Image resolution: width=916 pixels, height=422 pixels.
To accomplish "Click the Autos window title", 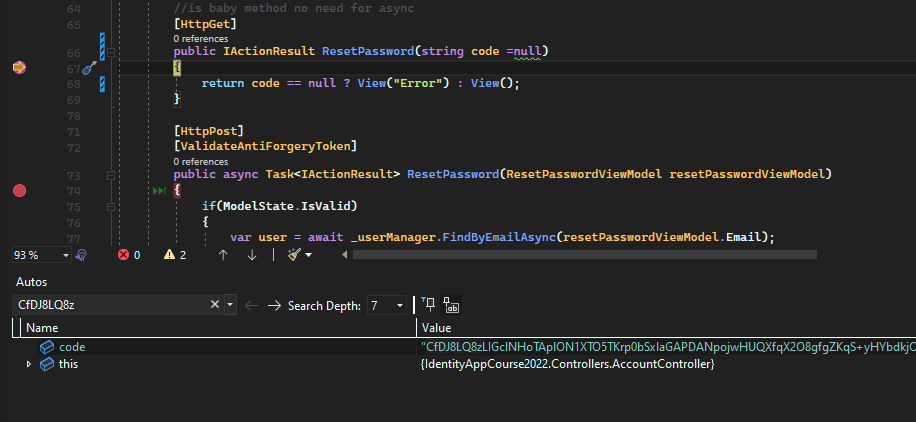I will tap(32, 282).
